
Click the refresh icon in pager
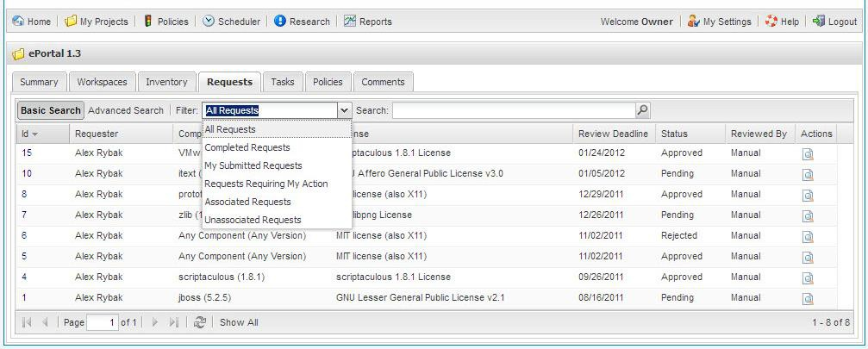pos(200,322)
